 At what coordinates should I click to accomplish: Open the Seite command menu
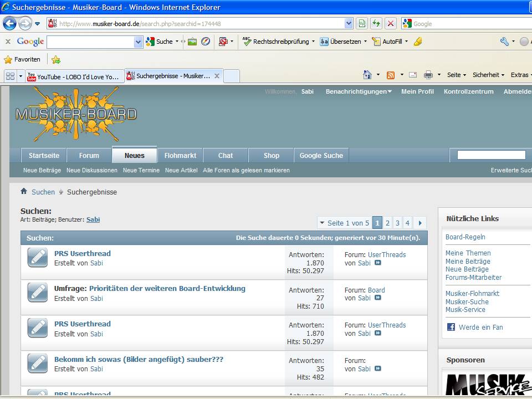456,75
